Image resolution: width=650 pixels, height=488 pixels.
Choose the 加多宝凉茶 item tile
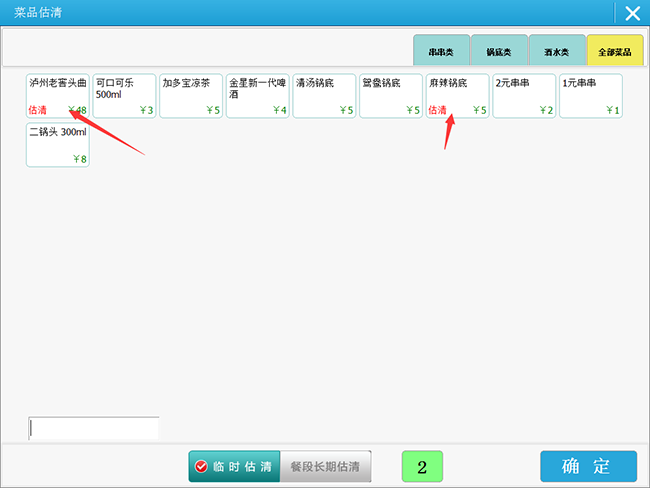pos(191,96)
